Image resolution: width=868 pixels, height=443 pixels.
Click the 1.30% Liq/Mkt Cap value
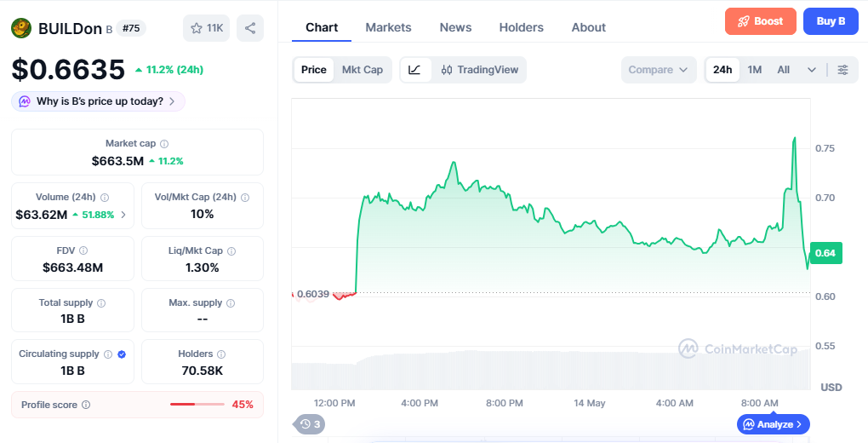tap(202, 268)
